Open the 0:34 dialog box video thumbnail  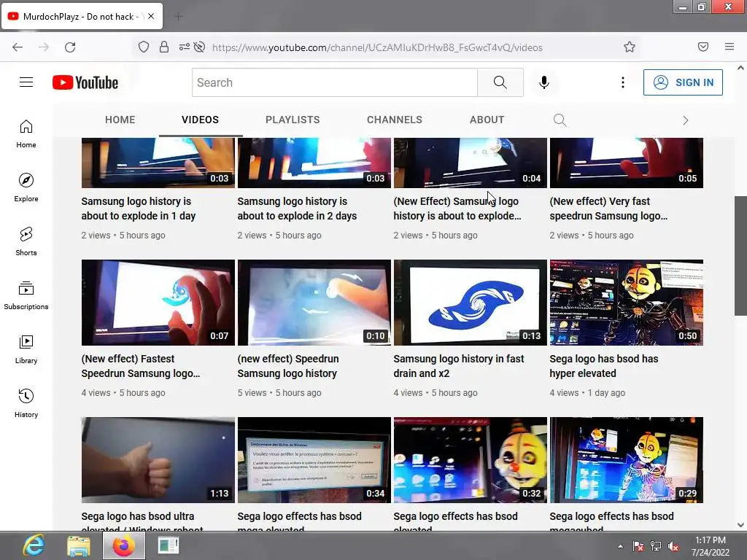[314, 460]
